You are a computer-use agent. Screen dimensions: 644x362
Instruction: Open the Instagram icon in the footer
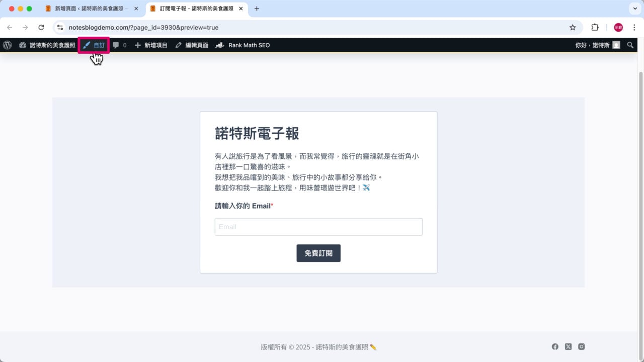pos(581,346)
